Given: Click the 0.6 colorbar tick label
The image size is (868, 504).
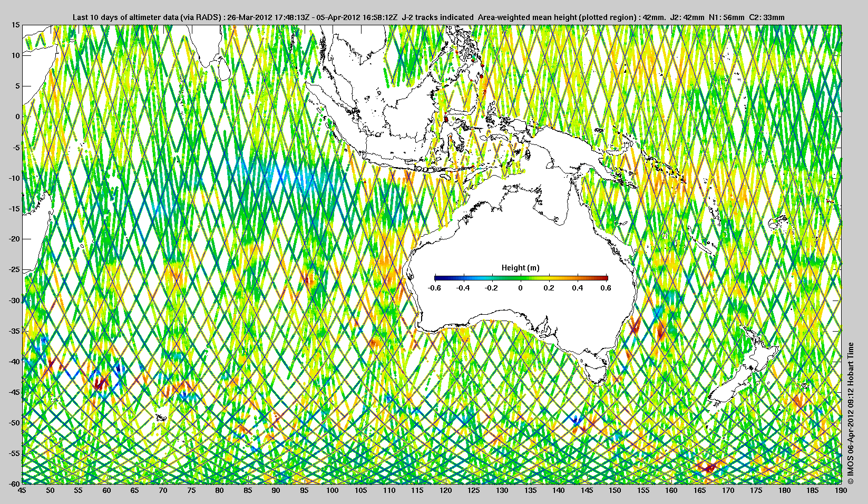Looking at the screenshot, I should [x=606, y=288].
